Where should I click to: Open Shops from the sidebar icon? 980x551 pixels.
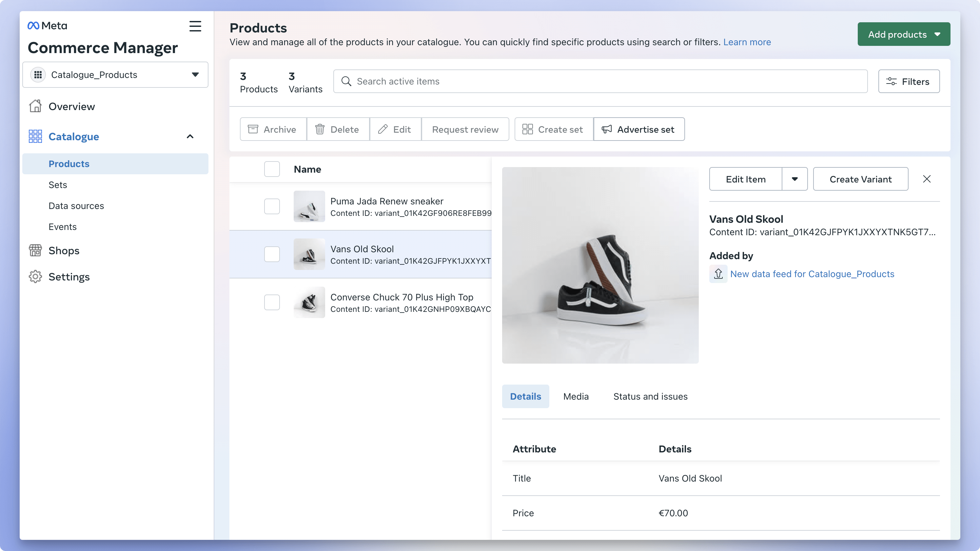pyautogui.click(x=36, y=250)
